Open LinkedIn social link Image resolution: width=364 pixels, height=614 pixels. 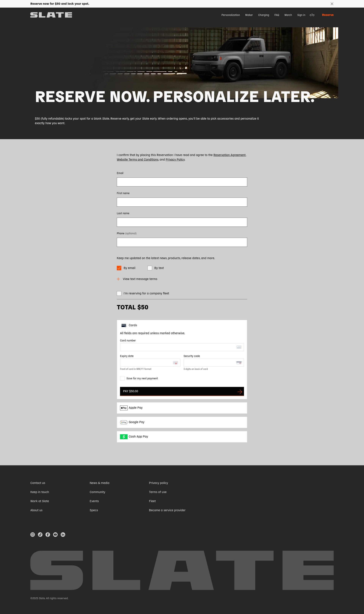point(63,535)
